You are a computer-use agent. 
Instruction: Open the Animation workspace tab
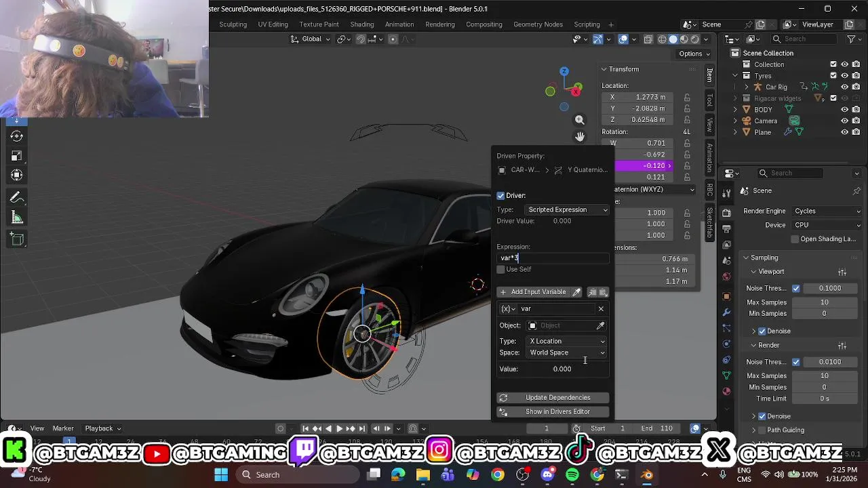coord(399,24)
